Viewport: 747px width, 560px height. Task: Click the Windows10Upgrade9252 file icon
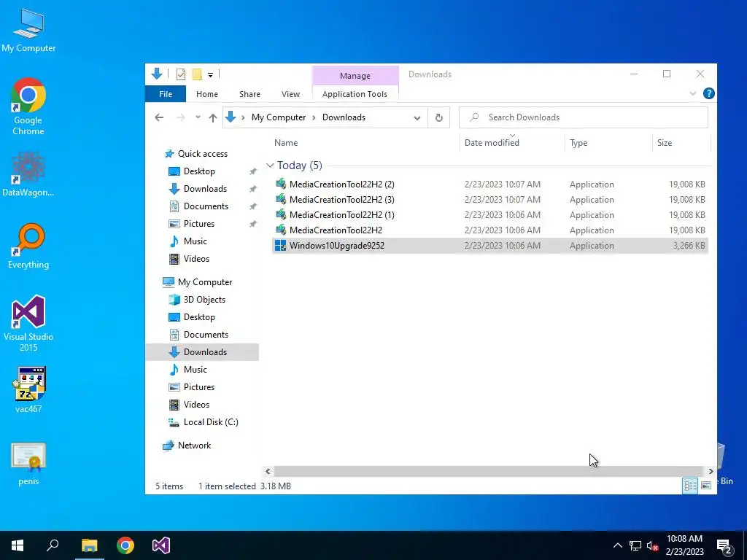coord(281,246)
